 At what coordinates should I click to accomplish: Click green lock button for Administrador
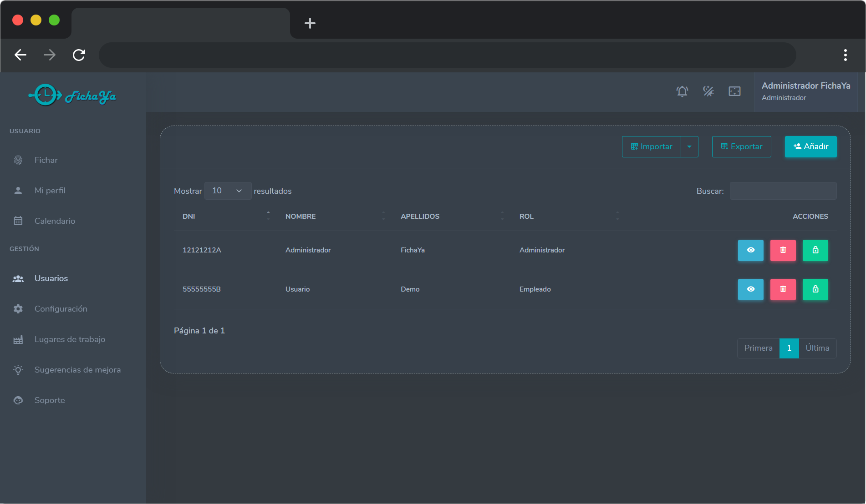tap(815, 250)
